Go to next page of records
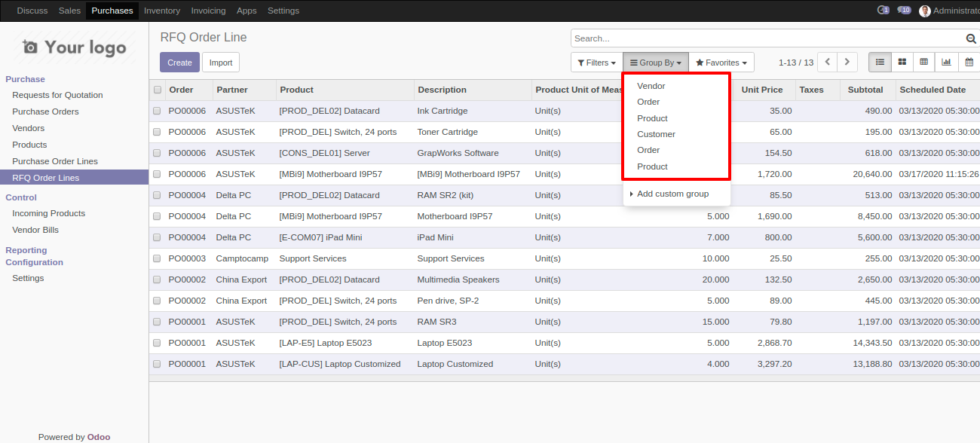The image size is (980, 443). click(848, 63)
